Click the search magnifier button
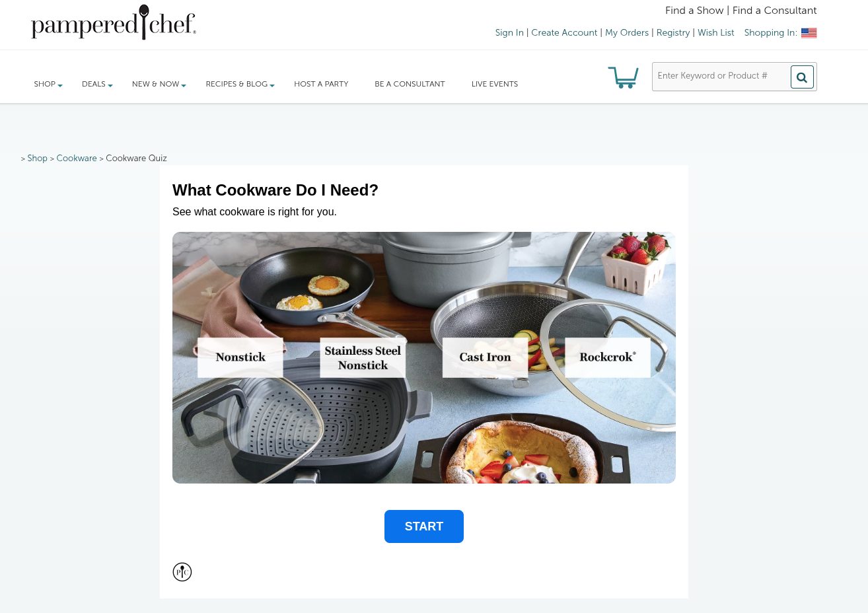The height and width of the screenshot is (613, 868). (x=802, y=77)
